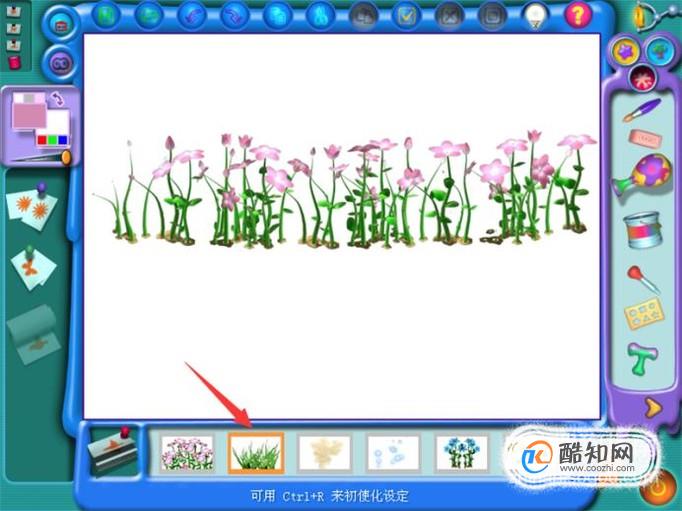The image size is (682, 511).
Task: Click the swap colors arrows icon
Action: click(x=57, y=99)
